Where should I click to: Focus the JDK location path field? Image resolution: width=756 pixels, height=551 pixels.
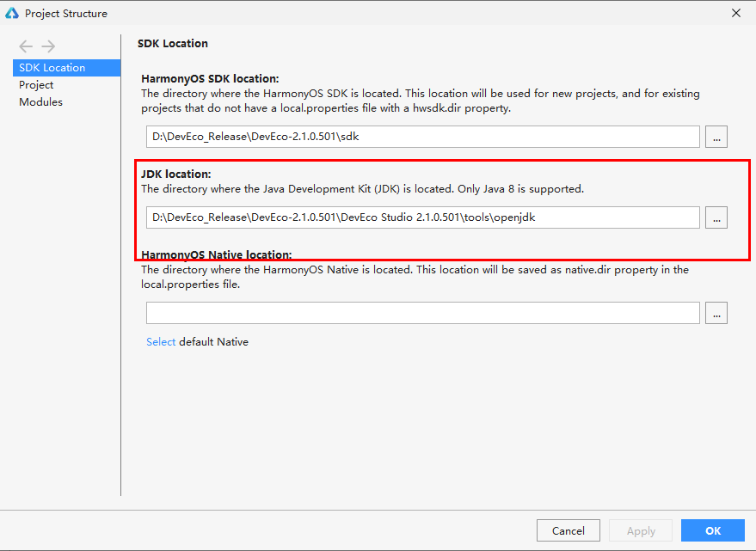click(x=423, y=217)
